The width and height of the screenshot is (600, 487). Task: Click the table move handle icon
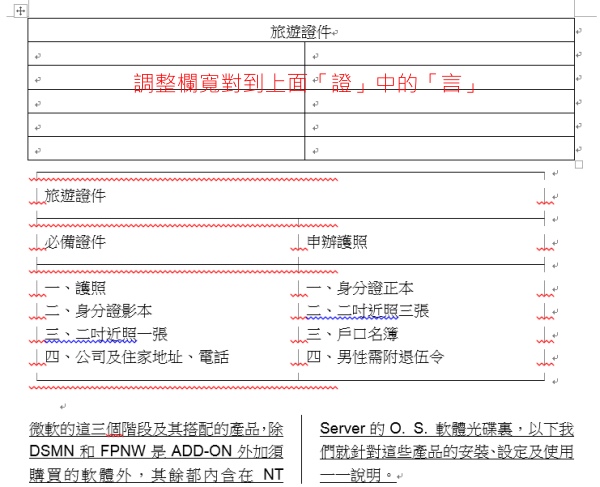tap(20, 11)
